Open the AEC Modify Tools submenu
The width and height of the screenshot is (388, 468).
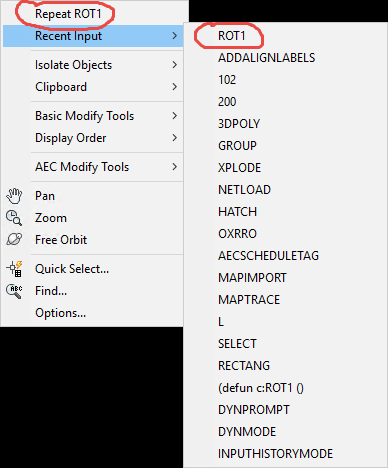pyautogui.click(x=93, y=167)
